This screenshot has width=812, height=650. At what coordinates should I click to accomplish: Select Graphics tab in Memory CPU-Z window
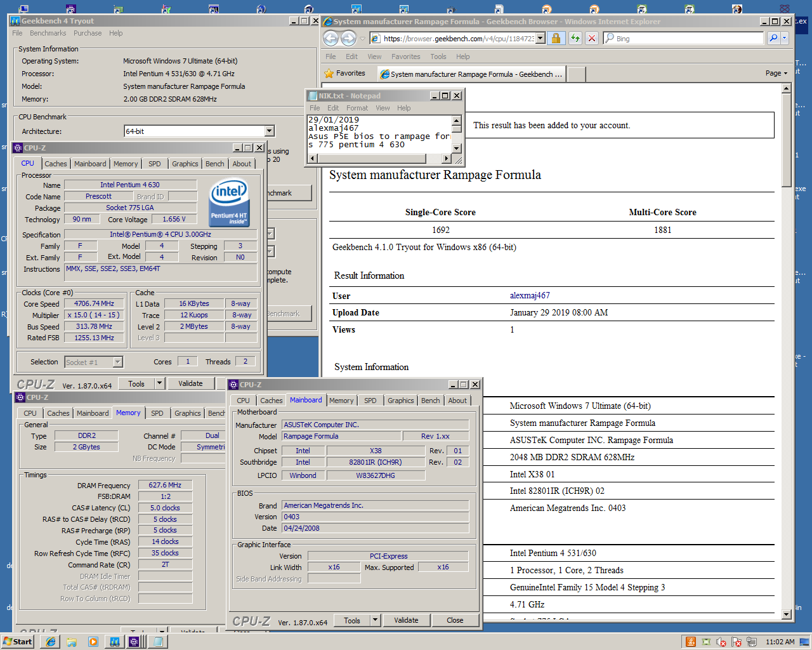tap(188, 413)
